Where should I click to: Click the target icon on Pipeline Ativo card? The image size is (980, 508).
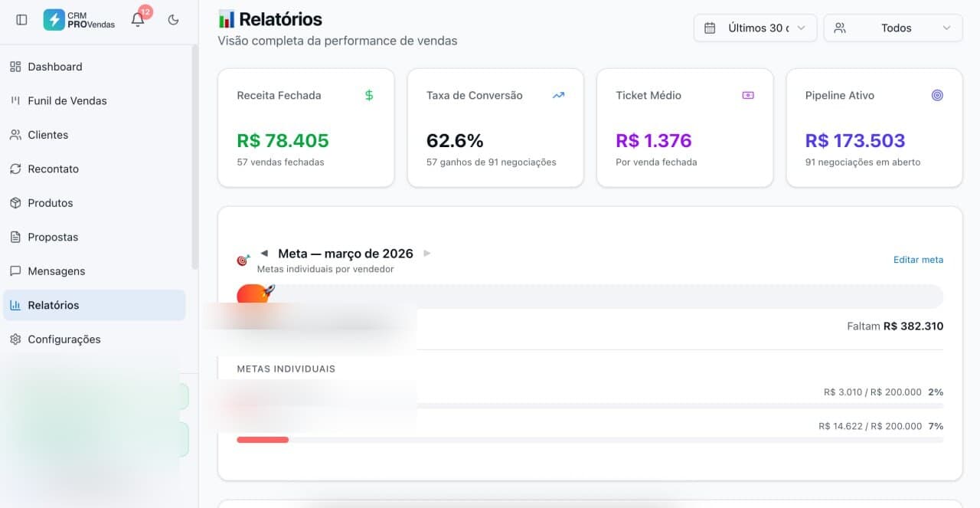pyautogui.click(x=937, y=95)
